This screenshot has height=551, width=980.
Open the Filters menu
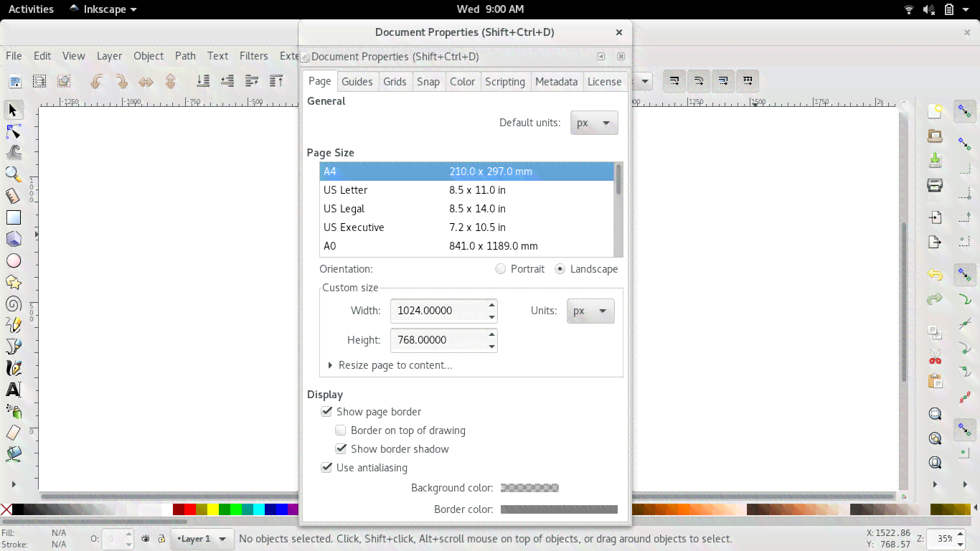click(x=254, y=56)
